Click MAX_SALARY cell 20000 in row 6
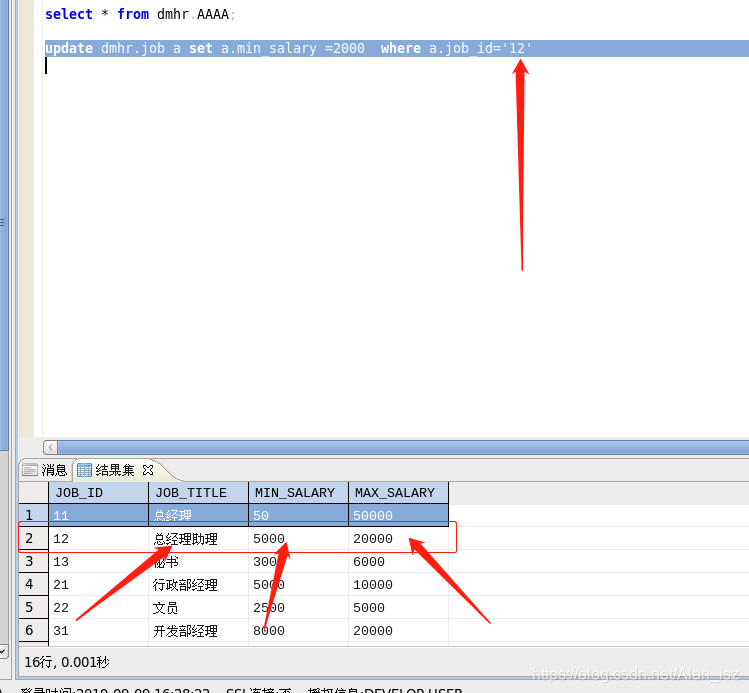 pyautogui.click(x=398, y=630)
